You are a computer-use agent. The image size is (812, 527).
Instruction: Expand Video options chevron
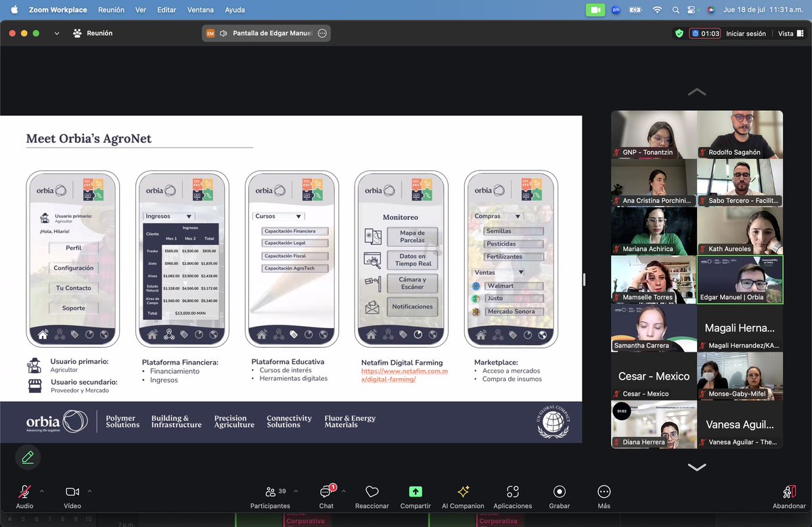click(x=89, y=491)
